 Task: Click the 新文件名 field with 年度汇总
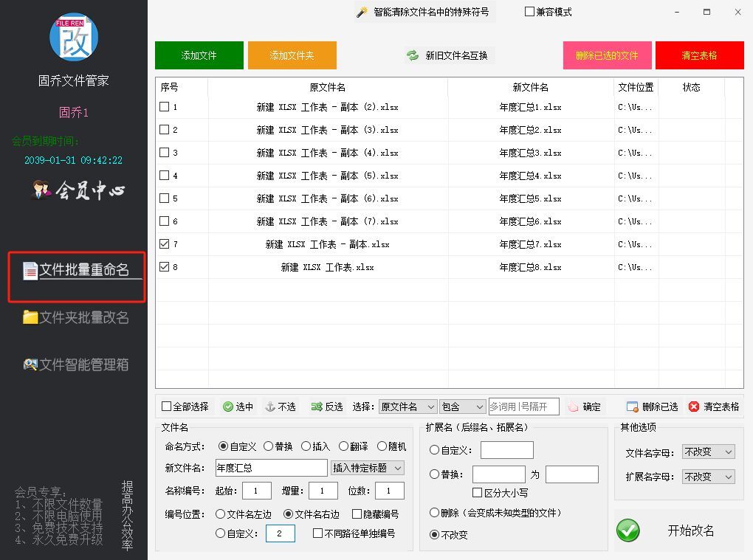pyautogui.click(x=272, y=468)
